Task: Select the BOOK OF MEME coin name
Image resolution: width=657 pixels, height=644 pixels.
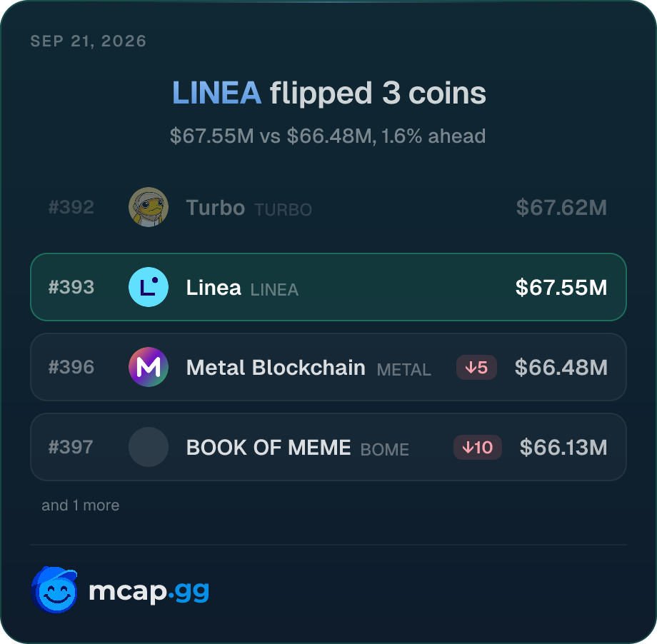Action: point(269,448)
